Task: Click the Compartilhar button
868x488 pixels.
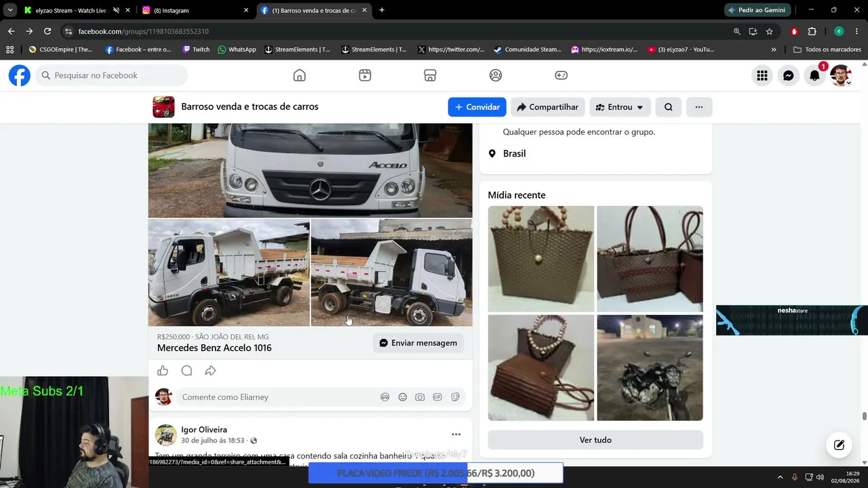Action: 548,107
